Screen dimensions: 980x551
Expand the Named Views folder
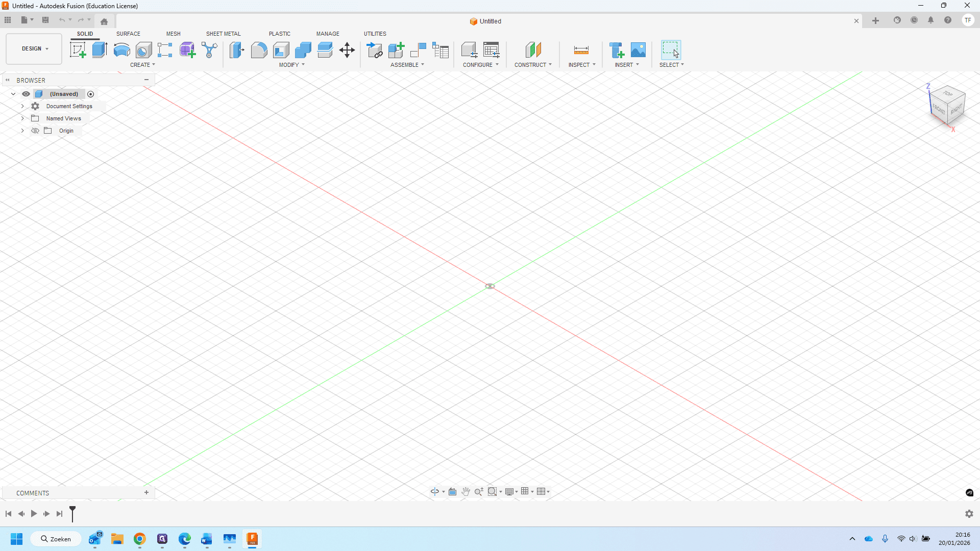click(22, 118)
